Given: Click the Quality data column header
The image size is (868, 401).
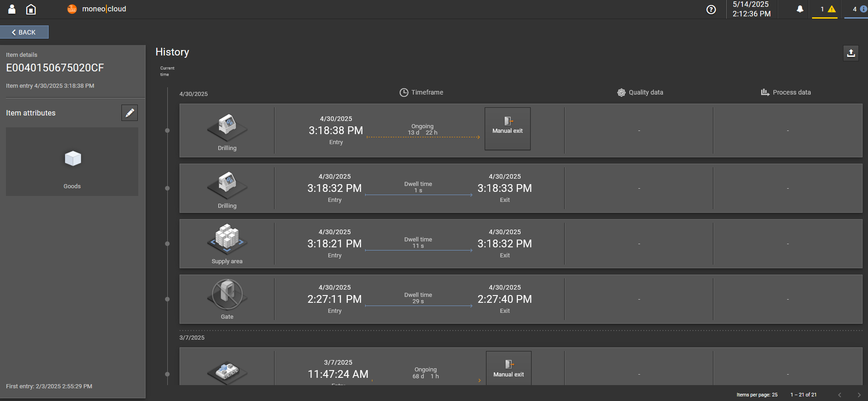Looking at the screenshot, I should tap(640, 92).
